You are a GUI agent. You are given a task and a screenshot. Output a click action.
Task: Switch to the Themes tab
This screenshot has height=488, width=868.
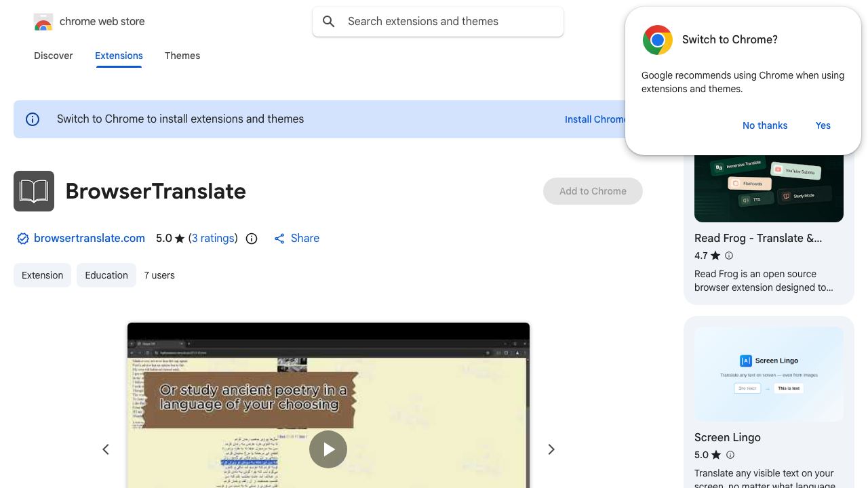[x=182, y=56]
